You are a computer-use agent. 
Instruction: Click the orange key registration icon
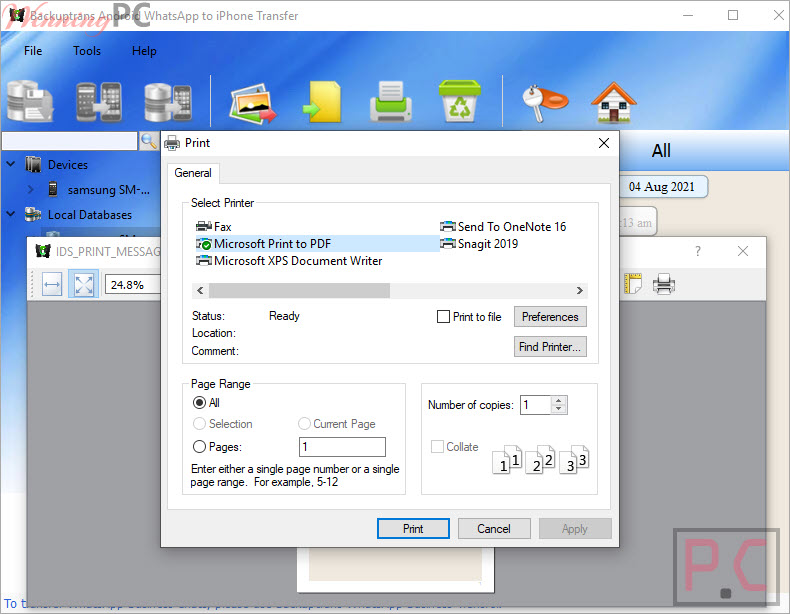coord(544,103)
